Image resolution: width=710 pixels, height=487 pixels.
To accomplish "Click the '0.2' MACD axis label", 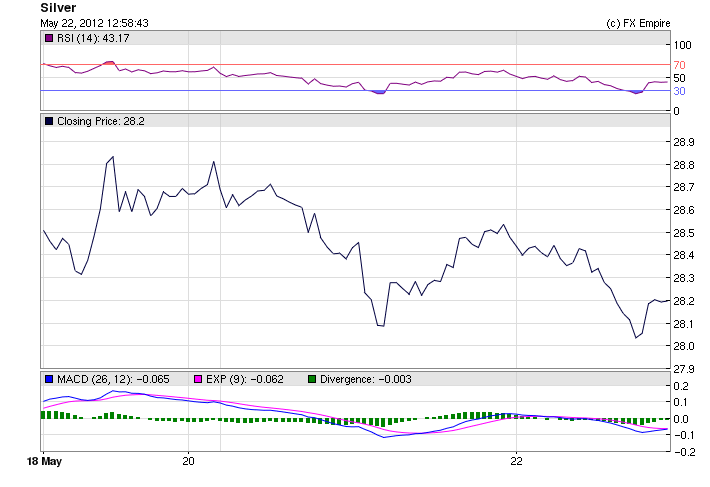I will point(681,387).
